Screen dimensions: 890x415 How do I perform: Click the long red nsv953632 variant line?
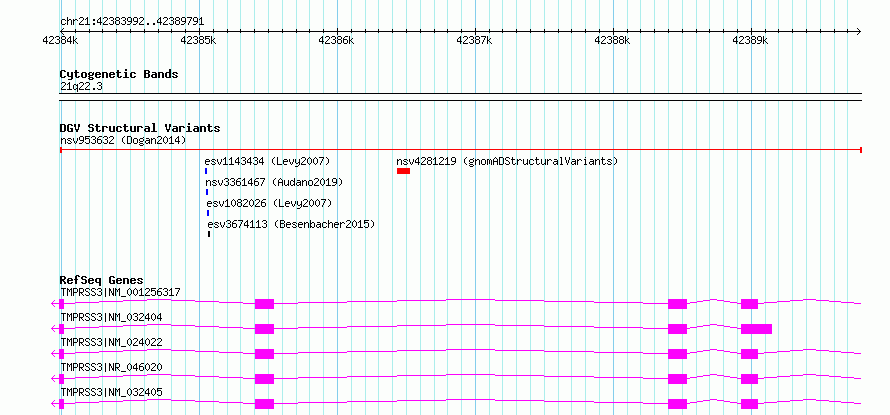point(461,150)
